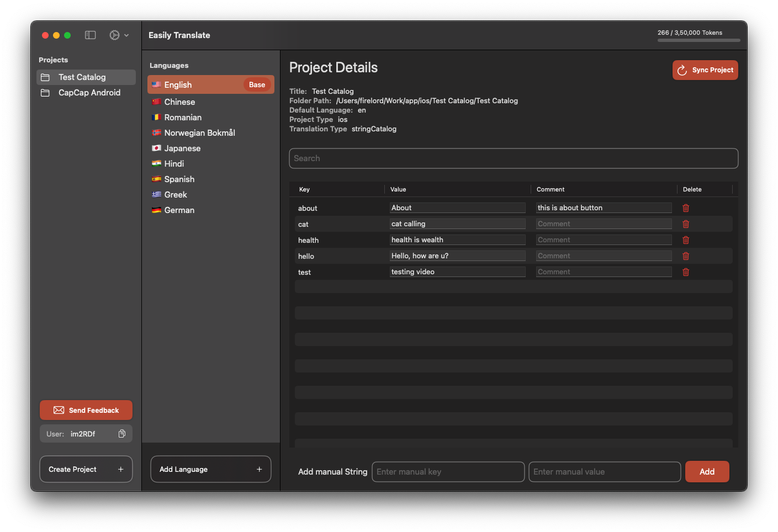
Task: Open the settings gear dropdown
Action: point(119,35)
